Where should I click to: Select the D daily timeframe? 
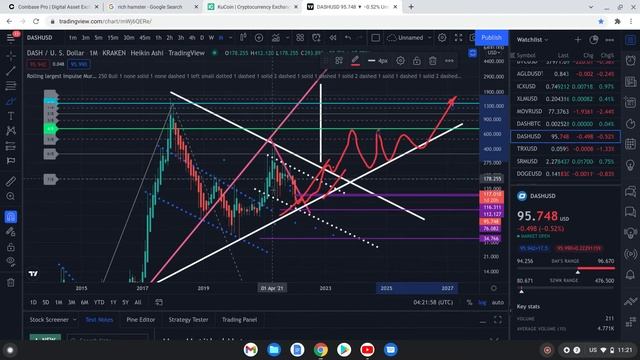202,38
